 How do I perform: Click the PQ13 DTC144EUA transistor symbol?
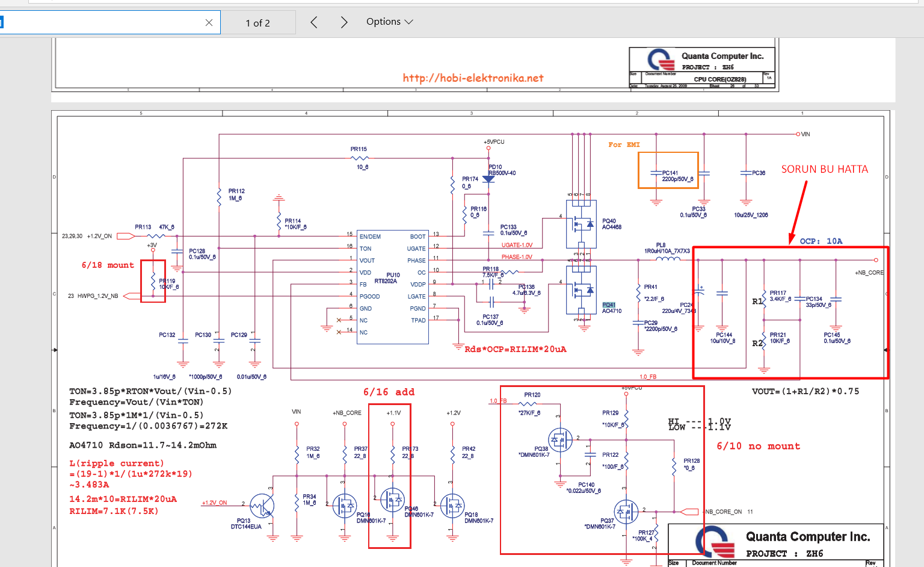[262, 506]
